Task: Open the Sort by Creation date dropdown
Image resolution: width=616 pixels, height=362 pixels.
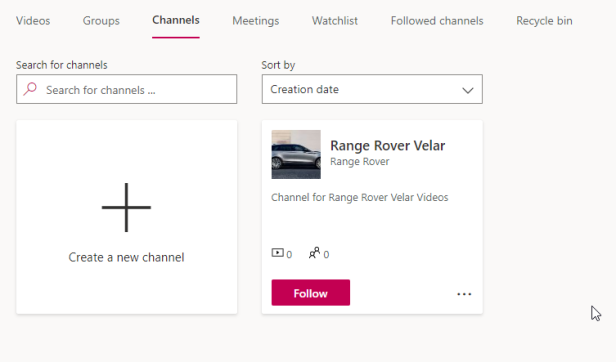Action: tap(372, 89)
